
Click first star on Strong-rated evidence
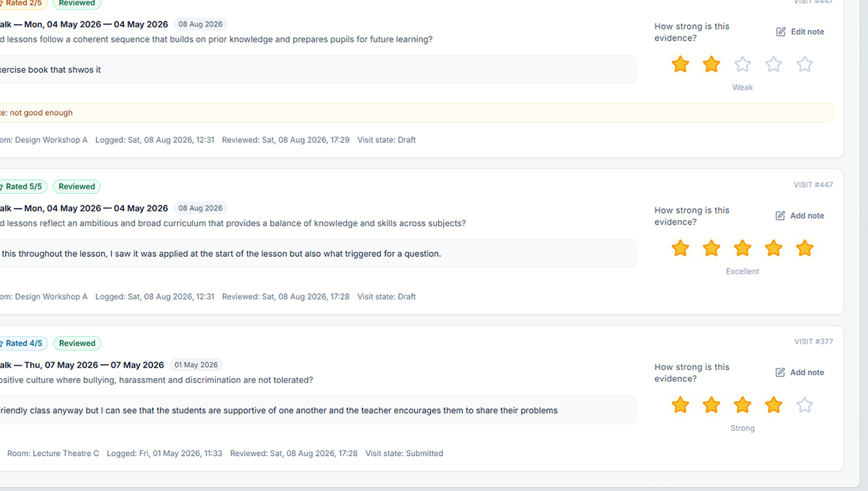pyautogui.click(x=680, y=405)
